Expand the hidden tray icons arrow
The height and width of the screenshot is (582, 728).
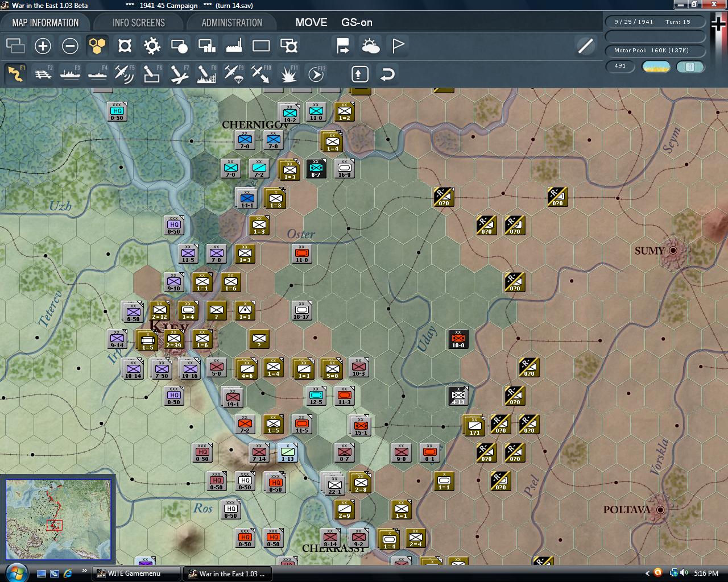click(x=647, y=573)
